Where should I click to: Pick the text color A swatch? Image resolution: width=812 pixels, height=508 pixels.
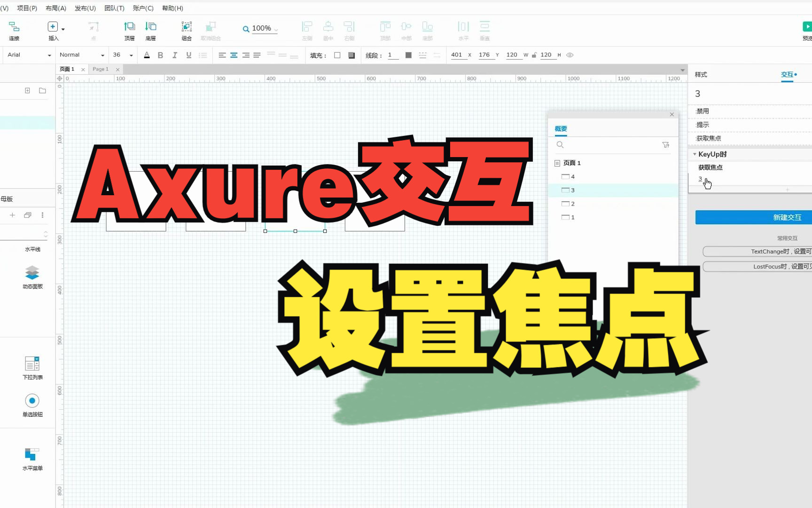(x=147, y=55)
